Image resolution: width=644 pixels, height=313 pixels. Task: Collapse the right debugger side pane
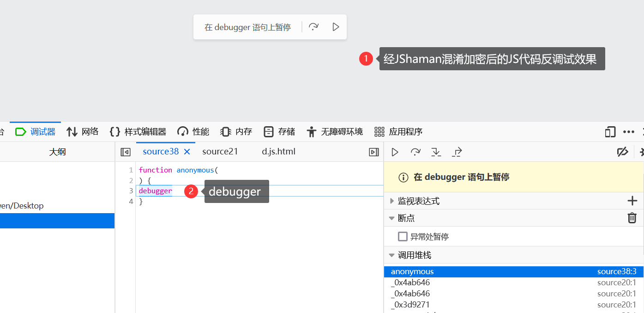pos(374,152)
